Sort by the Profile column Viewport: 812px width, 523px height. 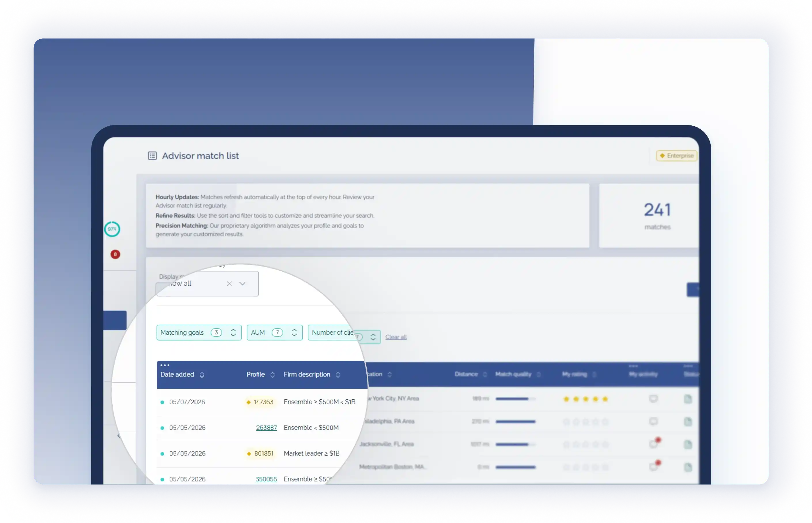pyautogui.click(x=272, y=375)
